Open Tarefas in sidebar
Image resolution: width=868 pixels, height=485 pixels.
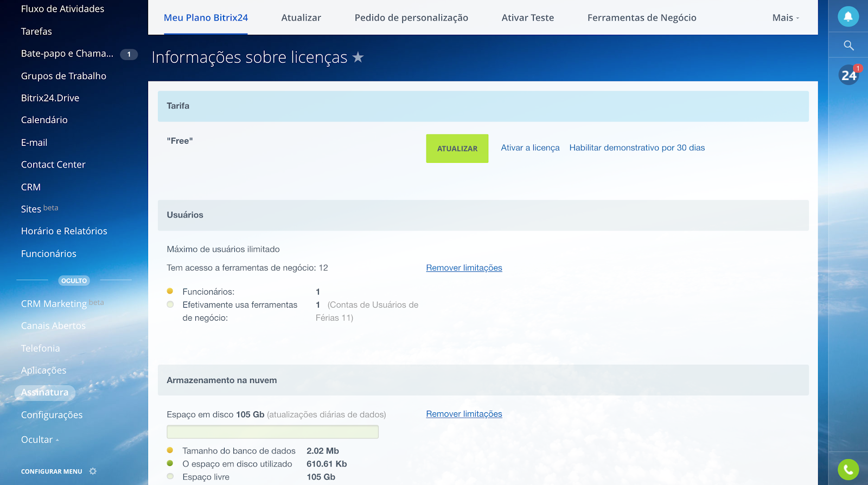(x=36, y=31)
